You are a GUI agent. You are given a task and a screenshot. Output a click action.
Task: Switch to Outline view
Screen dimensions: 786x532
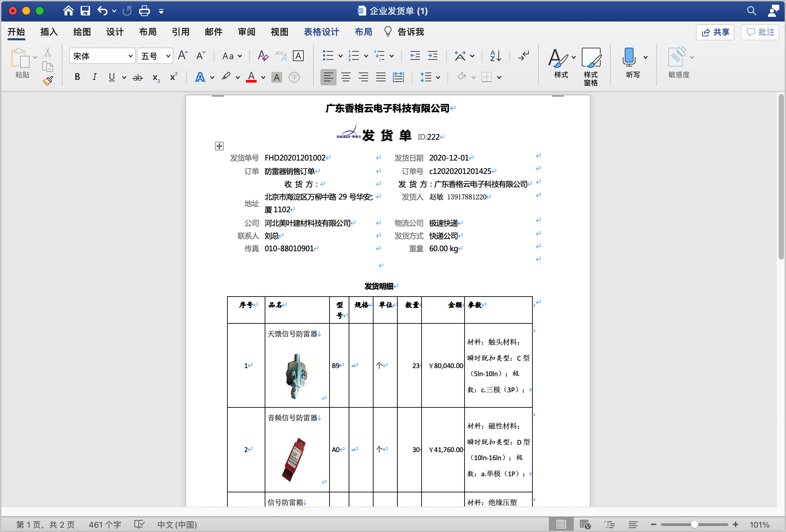click(x=610, y=524)
